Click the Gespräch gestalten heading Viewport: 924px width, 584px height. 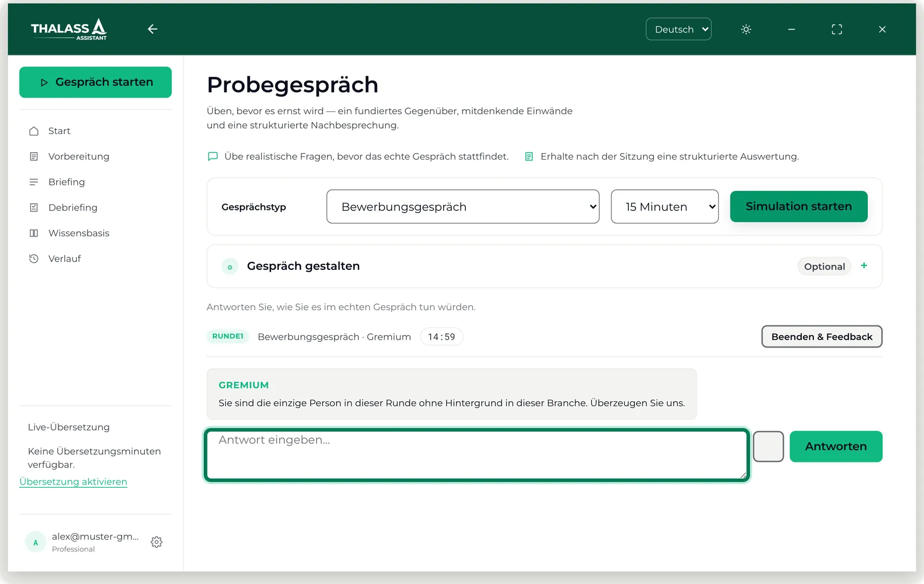303,266
